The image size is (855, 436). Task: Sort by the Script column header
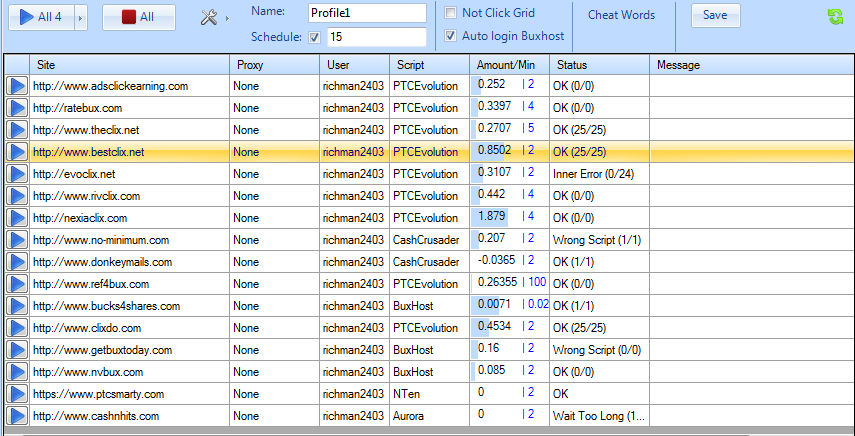coord(430,65)
